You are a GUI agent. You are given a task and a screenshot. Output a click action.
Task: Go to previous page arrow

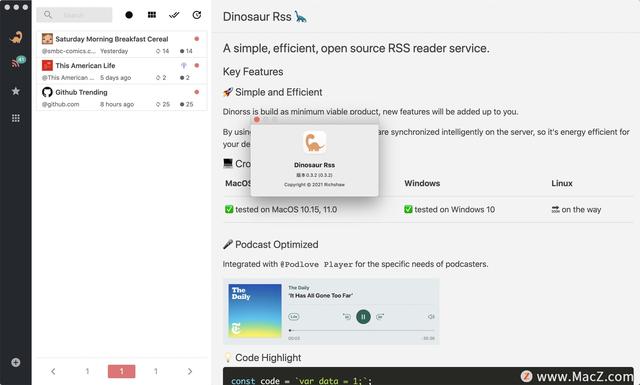click(x=53, y=371)
